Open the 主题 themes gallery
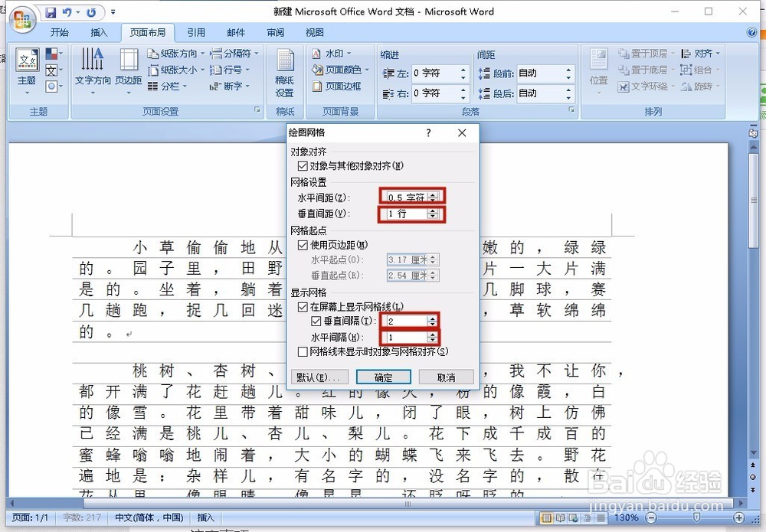 pyautogui.click(x=27, y=70)
